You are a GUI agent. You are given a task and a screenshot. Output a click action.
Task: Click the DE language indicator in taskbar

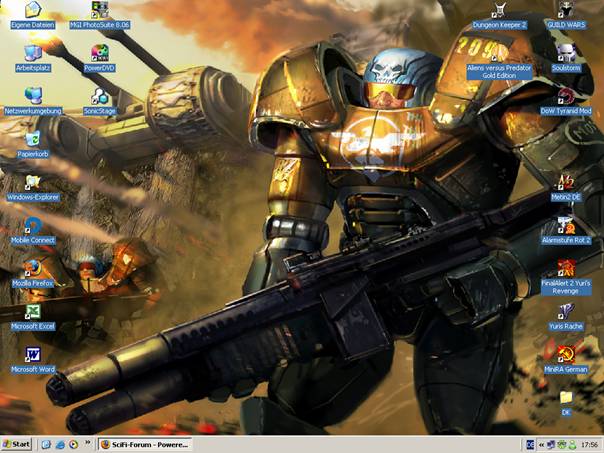click(x=530, y=443)
